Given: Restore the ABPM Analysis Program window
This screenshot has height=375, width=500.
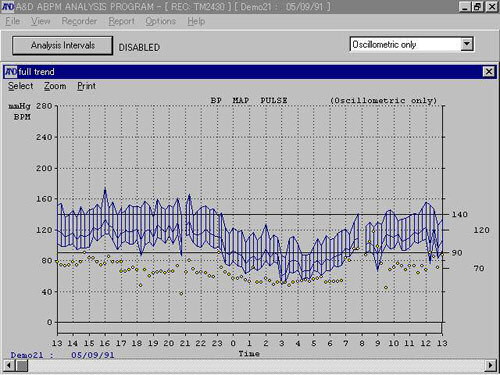Looking at the screenshot, I should coord(477,6).
